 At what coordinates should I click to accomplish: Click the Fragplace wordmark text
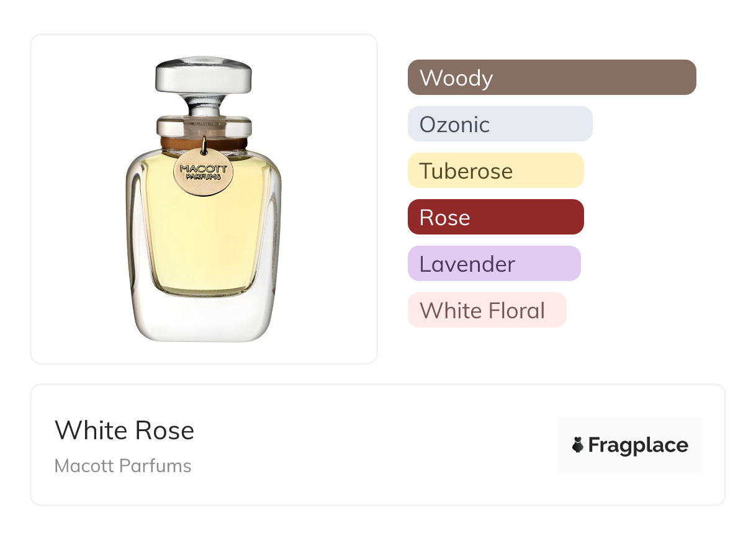[x=638, y=445]
